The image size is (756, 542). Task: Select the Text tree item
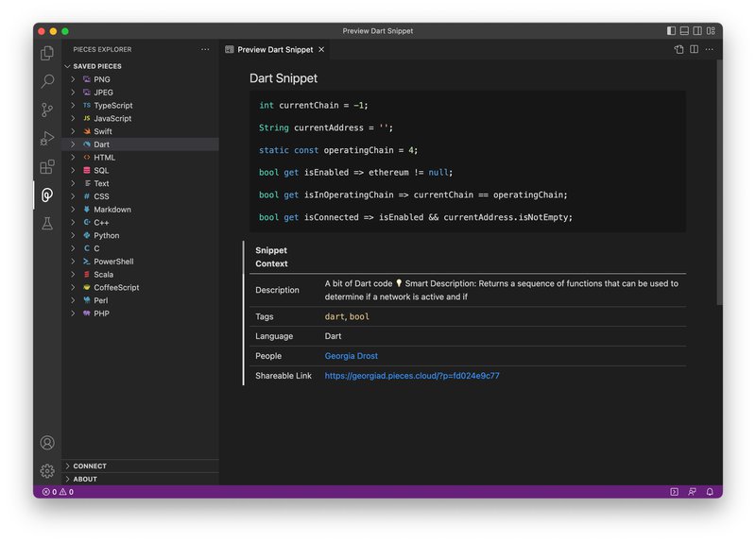point(140,183)
